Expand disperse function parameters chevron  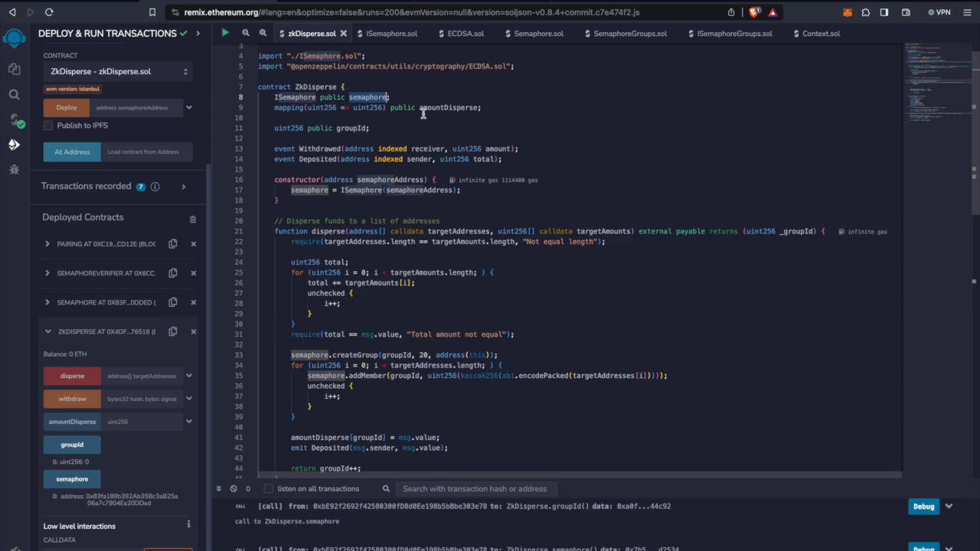[189, 376]
